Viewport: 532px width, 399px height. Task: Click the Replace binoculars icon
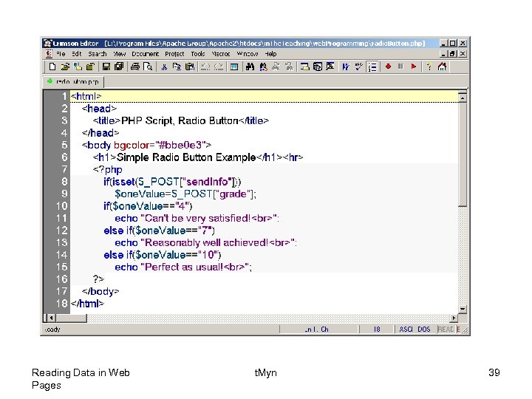pos(263,66)
